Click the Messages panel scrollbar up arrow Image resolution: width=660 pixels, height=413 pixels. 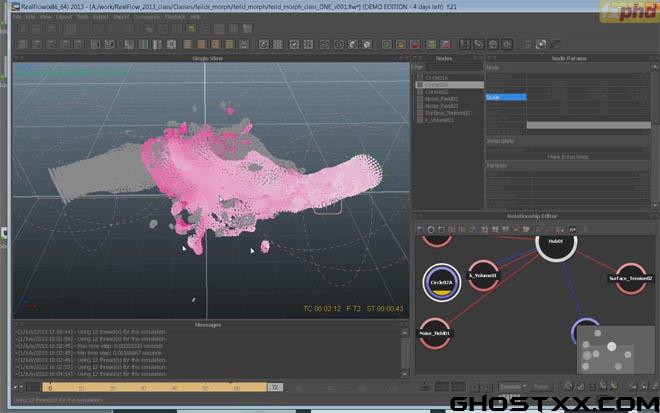(x=405, y=333)
